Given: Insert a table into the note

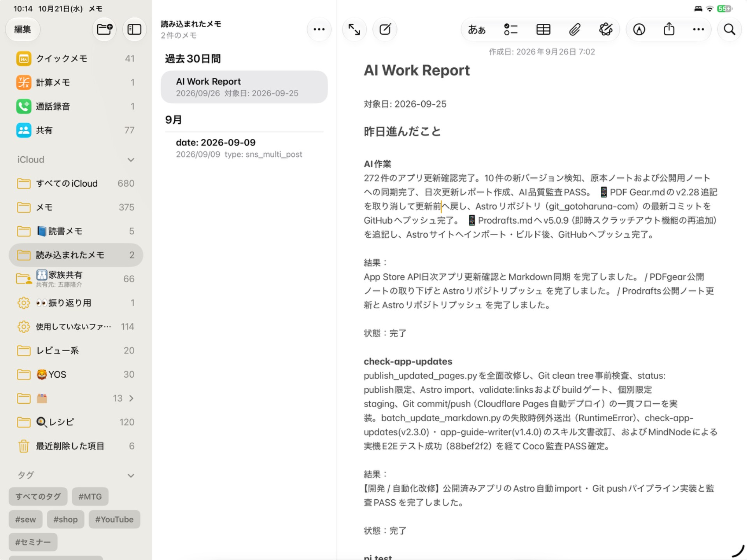Looking at the screenshot, I should click(543, 29).
